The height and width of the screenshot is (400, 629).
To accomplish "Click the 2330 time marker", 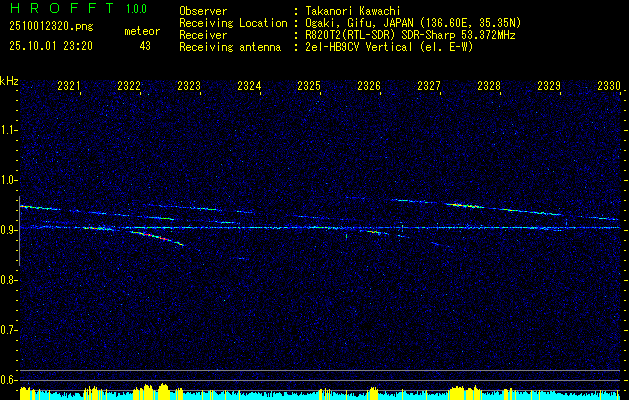I will 609,85.
